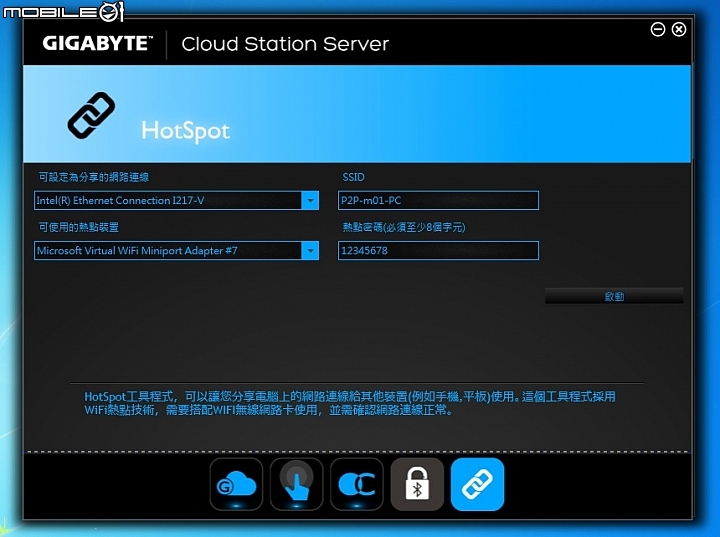Click the 可使用的熱點裝置 label
Viewport: 720px width, 537px height.
[x=79, y=227]
